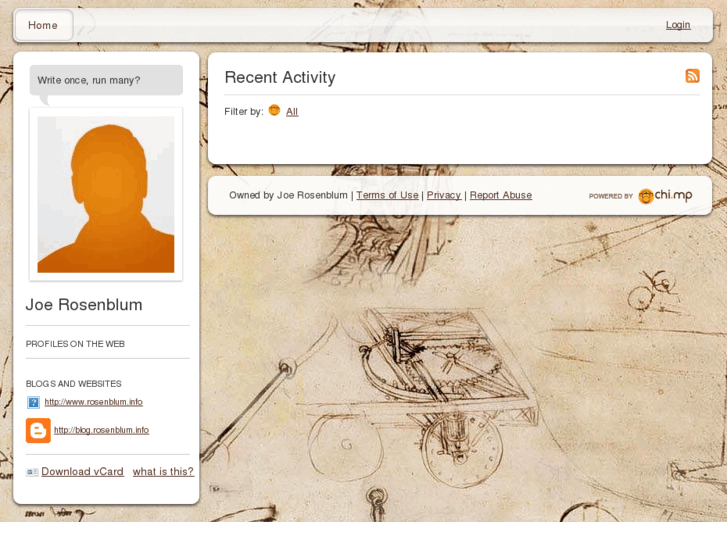
Task: Click the chimp filter icon beside All
Action: [x=274, y=110]
